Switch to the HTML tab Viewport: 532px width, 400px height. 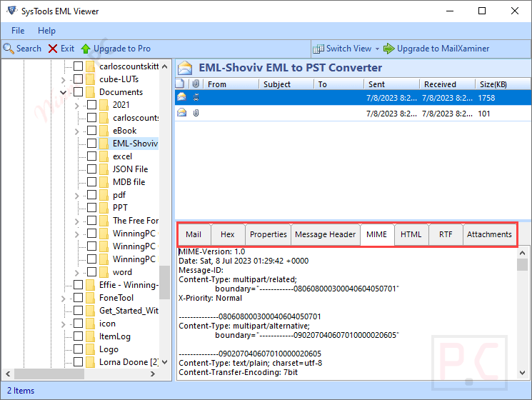(x=411, y=234)
